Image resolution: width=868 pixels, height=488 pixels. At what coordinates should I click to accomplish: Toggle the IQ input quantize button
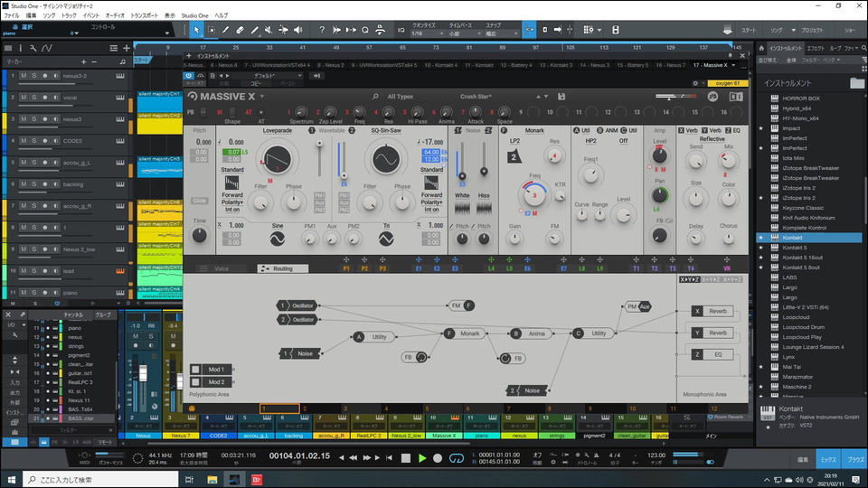pos(401,30)
